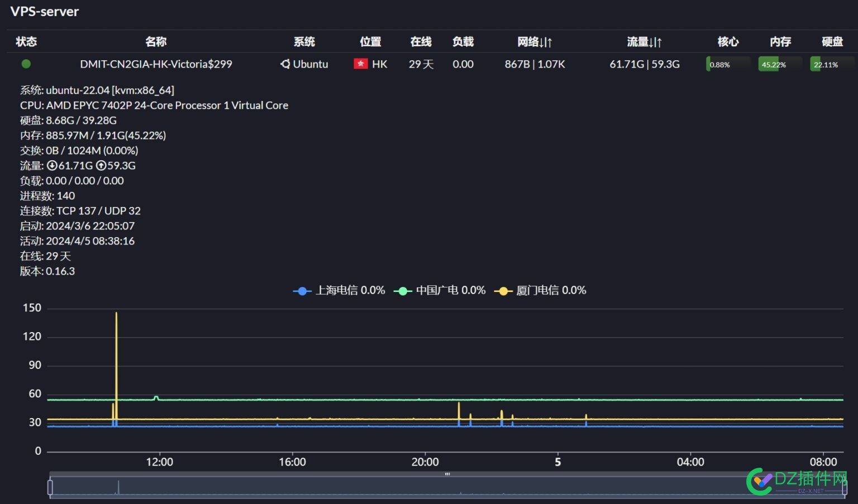The height and width of the screenshot is (504, 858).
Task: Click the upload arrow icon beside 59.3G
Action: click(101, 165)
